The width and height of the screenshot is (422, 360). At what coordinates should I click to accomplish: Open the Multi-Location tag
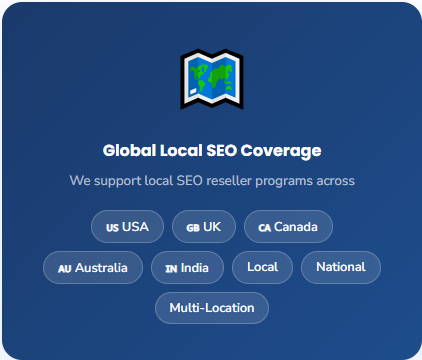212,308
